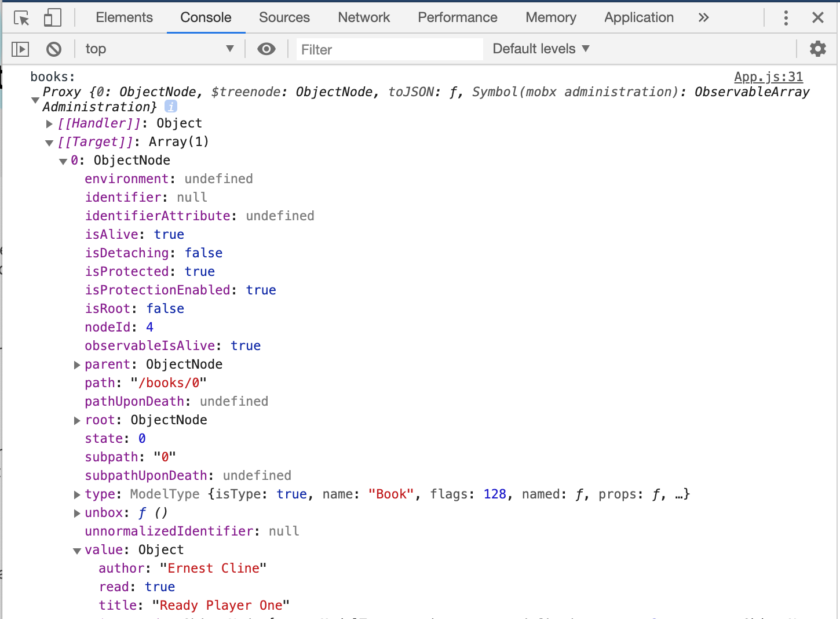The width and height of the screenshot is (840, 619).
Task: Activate the inspect element picker icon
Action: 21,18
